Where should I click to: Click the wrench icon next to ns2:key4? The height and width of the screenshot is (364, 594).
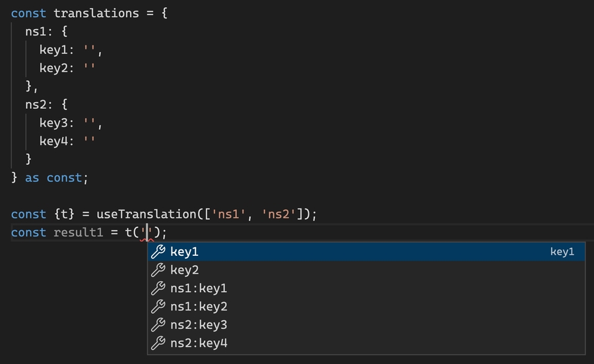coord(158,343)
